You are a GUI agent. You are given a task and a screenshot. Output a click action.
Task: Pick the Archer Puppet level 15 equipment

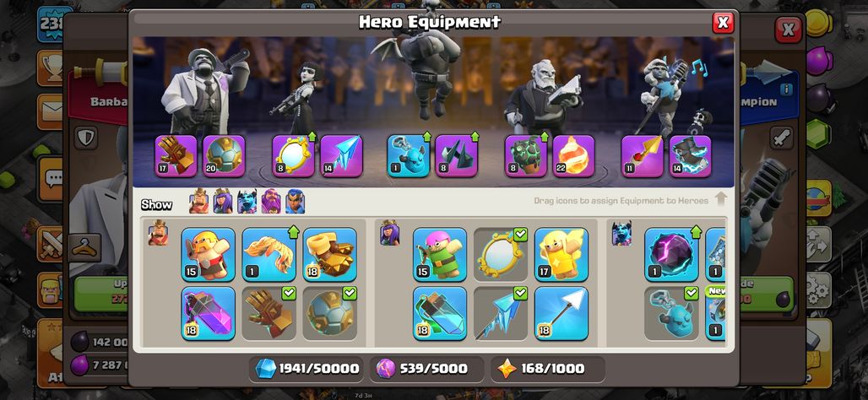440,255
